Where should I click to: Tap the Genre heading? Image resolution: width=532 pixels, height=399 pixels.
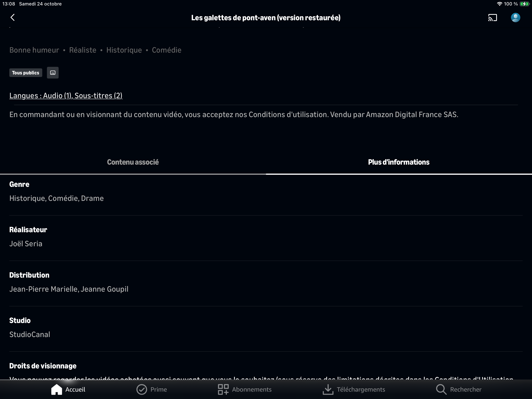(19, 184)
